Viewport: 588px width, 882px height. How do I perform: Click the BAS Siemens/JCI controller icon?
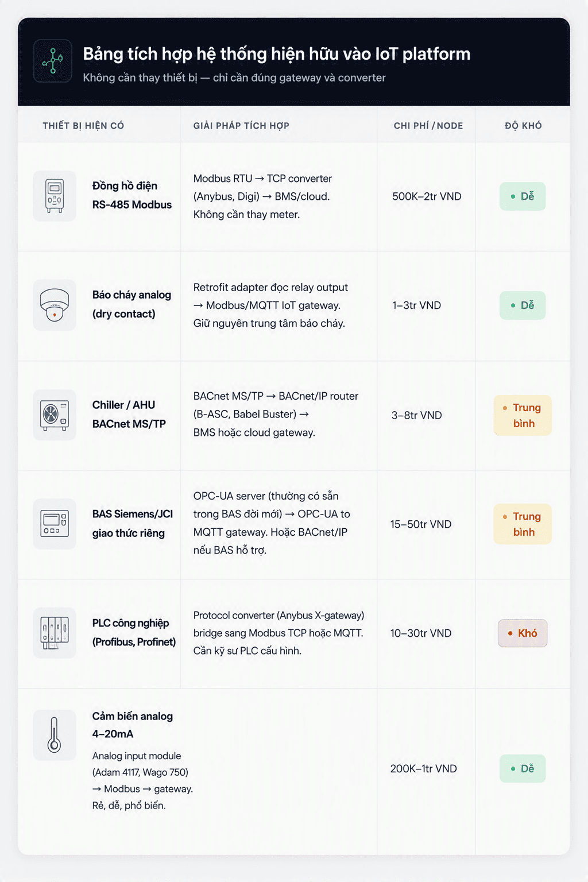55,524
